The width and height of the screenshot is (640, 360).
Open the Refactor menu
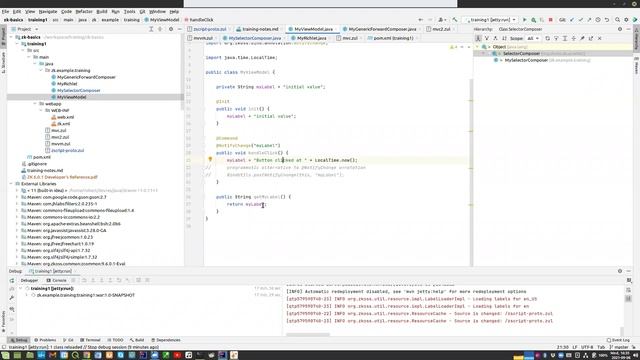tap(84, 11)
